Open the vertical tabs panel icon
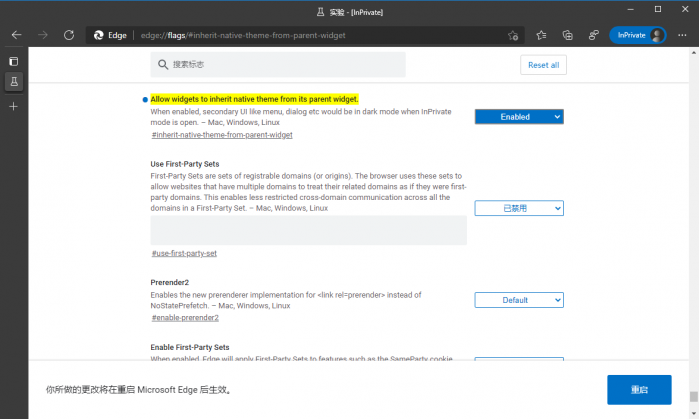 point(14,61)
